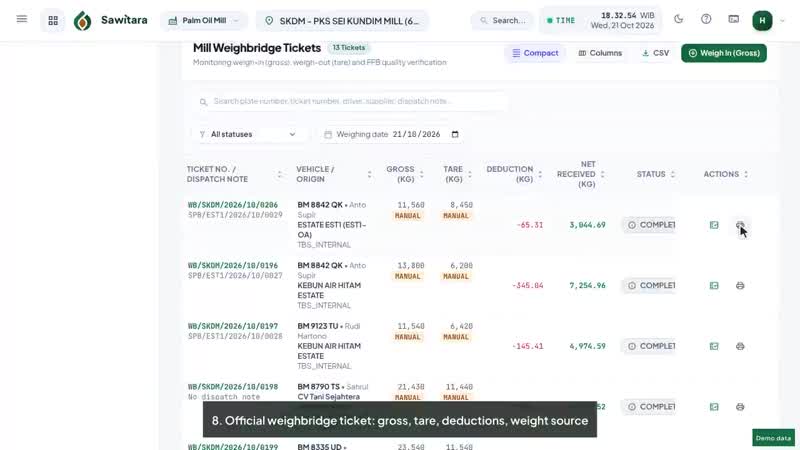This screenshot has height=450, width=800.
Task: Export tickets as CSV
Action: coord(656,53)
